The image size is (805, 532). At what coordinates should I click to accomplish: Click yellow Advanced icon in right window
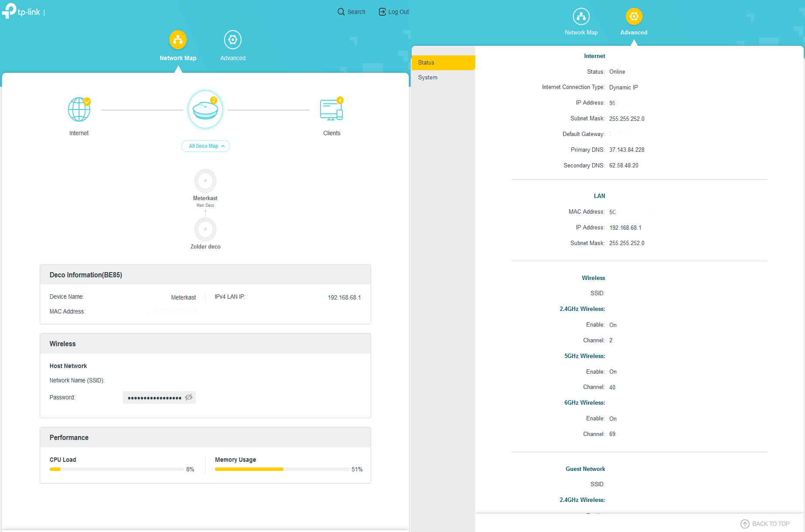point(634,17)
